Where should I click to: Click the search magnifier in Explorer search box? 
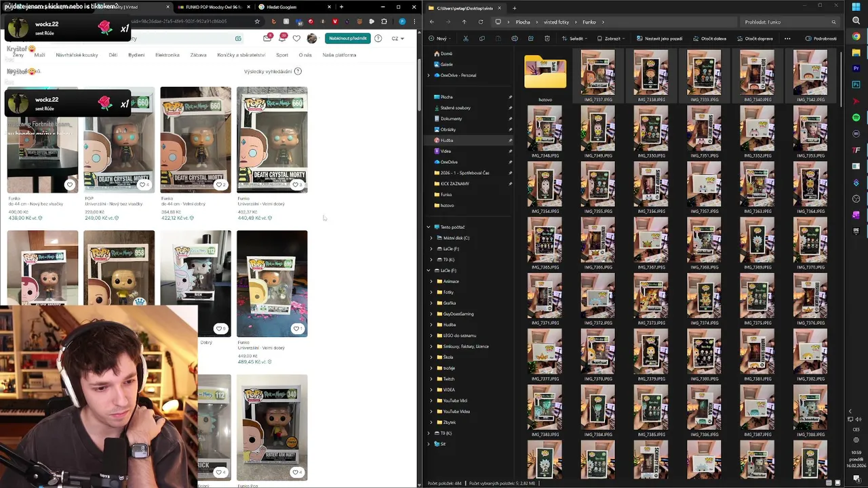pyautogui.click(x=834, y=22)
